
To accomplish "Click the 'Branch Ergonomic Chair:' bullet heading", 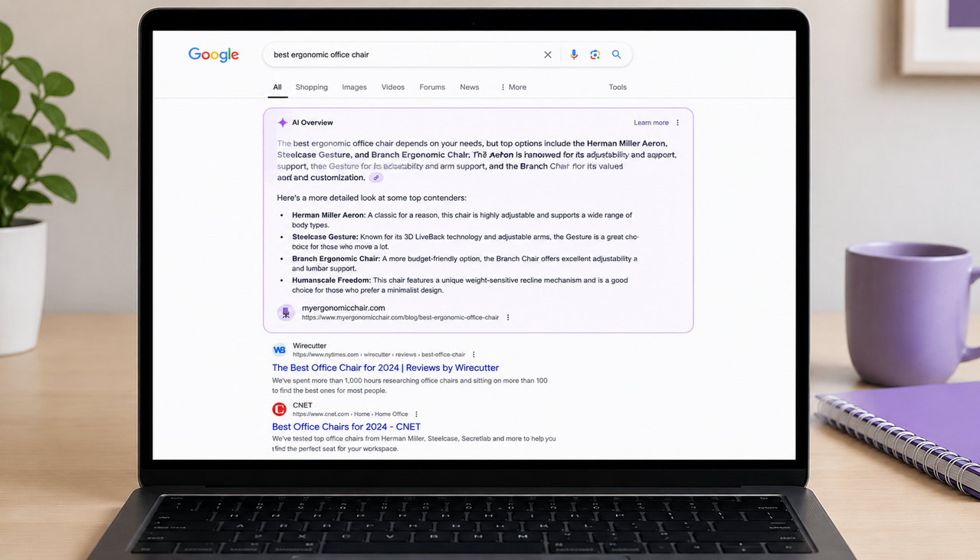I will pyautogui.click(x=336, y=259).
